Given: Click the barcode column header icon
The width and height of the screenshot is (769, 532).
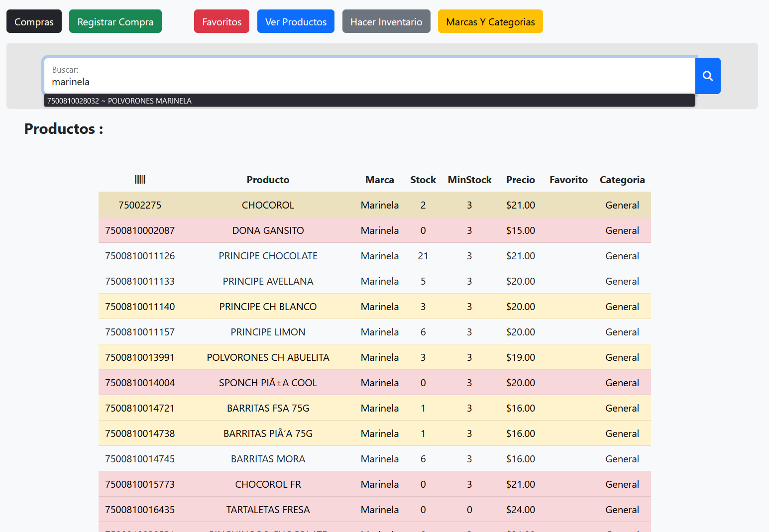Looking at the screenshot, I should pos(140,180).
